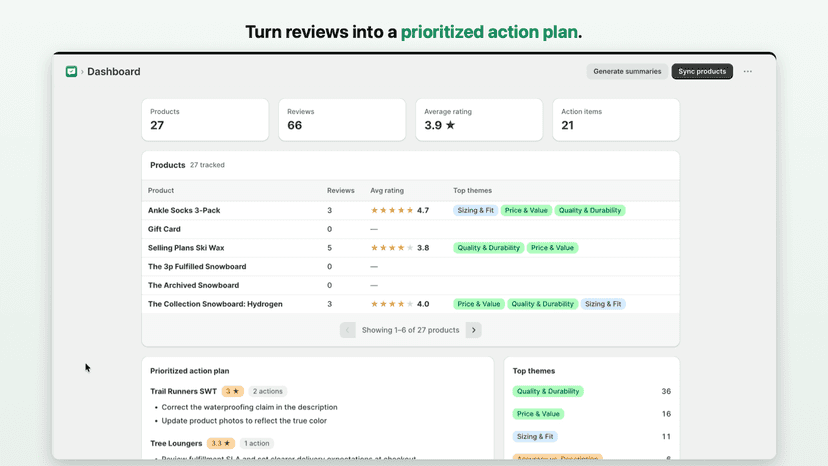Screen dimensions: 828x466
Task: Click the '1 action' badge
Action: click(x=257, y=444)
